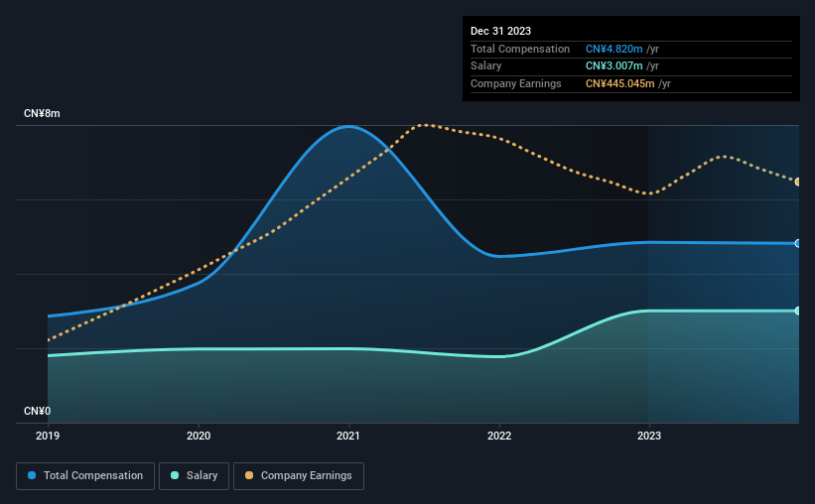Click the dotted earnings line peak after 2021
This screenshot has width=815, height=504.
point(425,125)
